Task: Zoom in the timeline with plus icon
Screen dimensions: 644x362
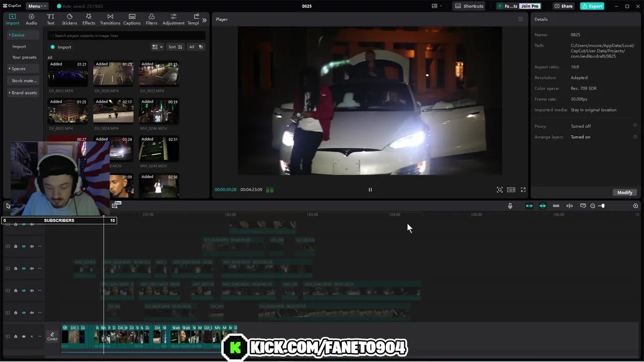Action: click(x=635, y=206)
